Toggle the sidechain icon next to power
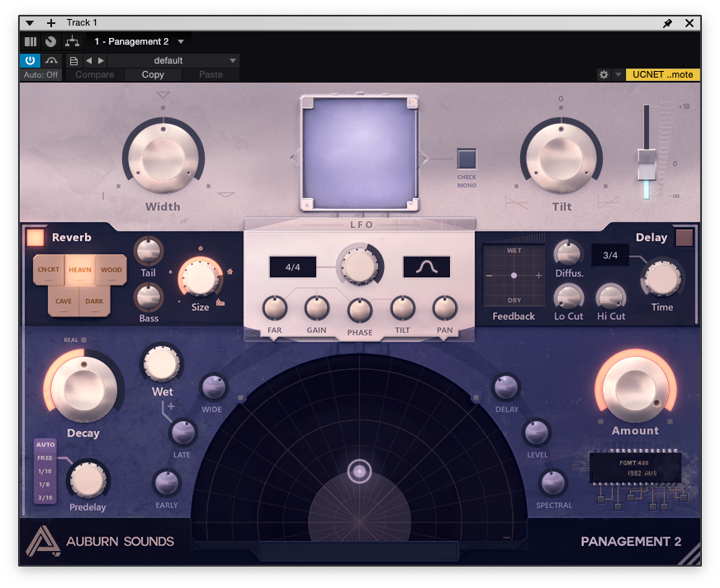The height and width of the screenshot is (588, 720). (52, 60)
